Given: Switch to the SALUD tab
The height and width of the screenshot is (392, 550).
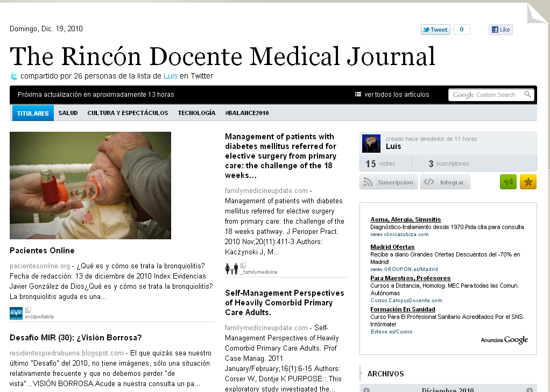Looking at the screenshot, I should (x=68, y=113).
